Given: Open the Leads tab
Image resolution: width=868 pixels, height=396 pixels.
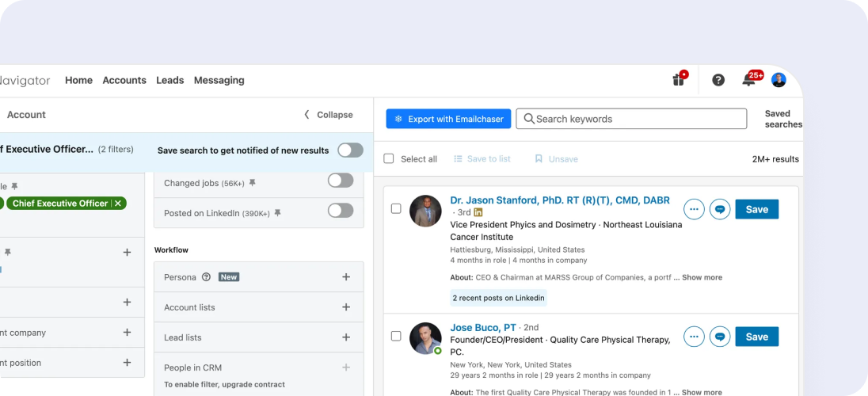Looking at the screenshot, I should 170,80.
